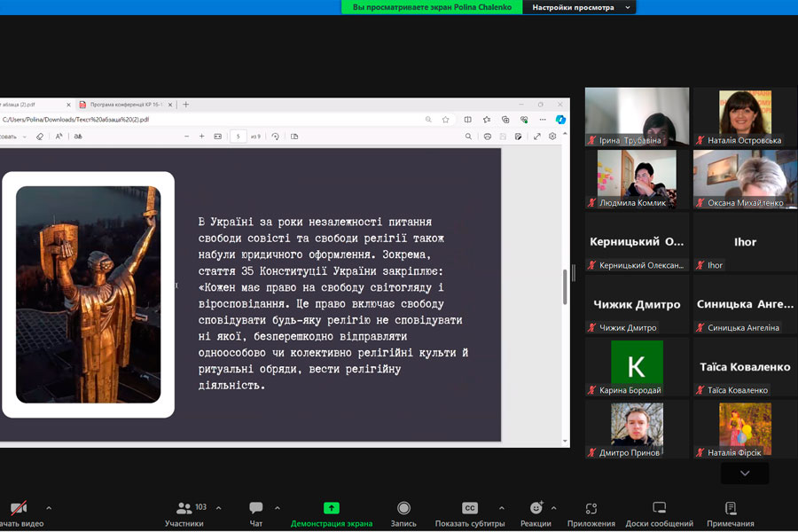Click the green Share Screen icon
The width and height of the screenshot is (798, 532).
click(x=332, y=508)
